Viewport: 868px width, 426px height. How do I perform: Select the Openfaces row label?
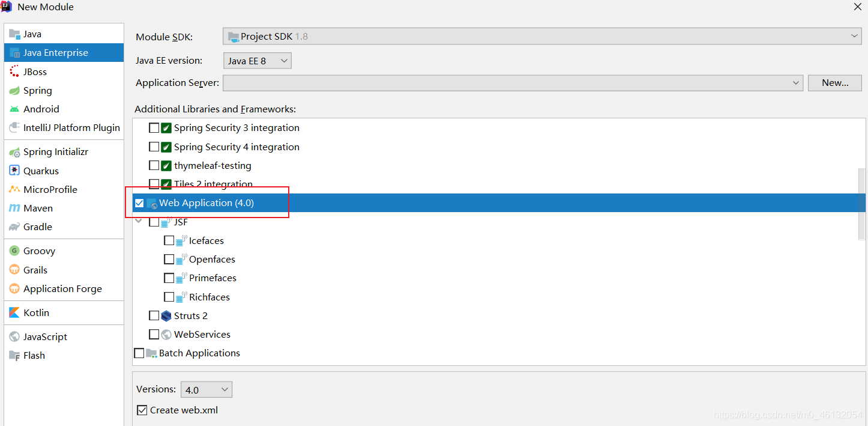pyautogui.click(x=212, y=259)
